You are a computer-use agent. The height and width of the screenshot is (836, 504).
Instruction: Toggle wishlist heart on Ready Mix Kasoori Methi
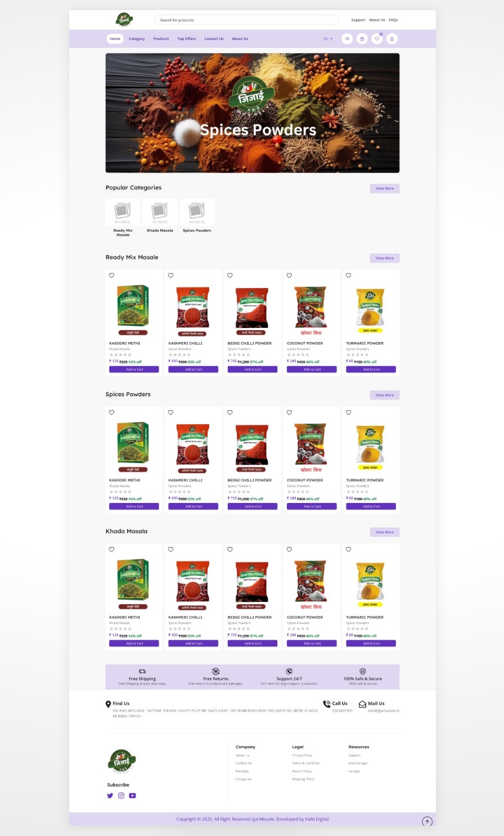111,276
